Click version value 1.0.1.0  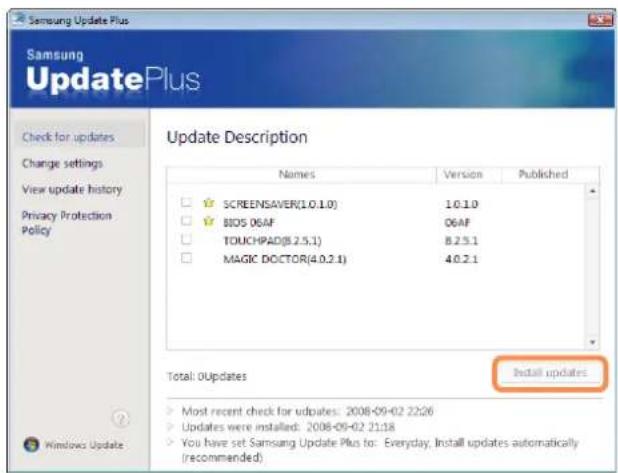tap(461, 204)
